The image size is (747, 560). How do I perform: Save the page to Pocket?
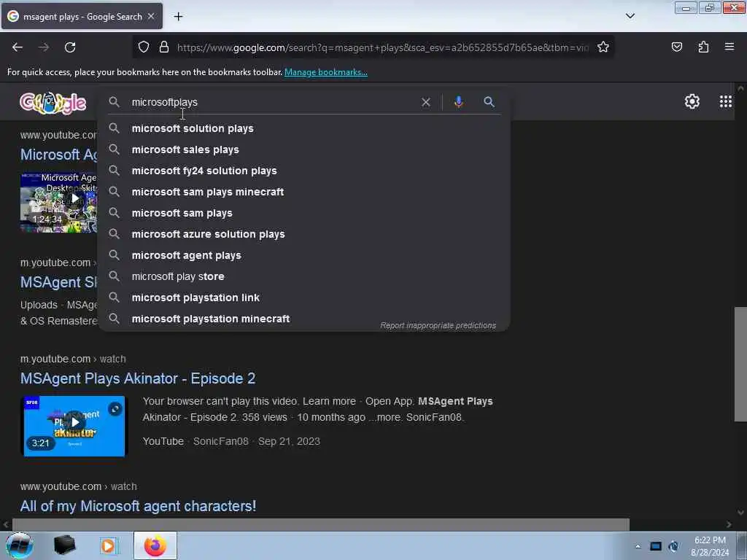[676, 47]
